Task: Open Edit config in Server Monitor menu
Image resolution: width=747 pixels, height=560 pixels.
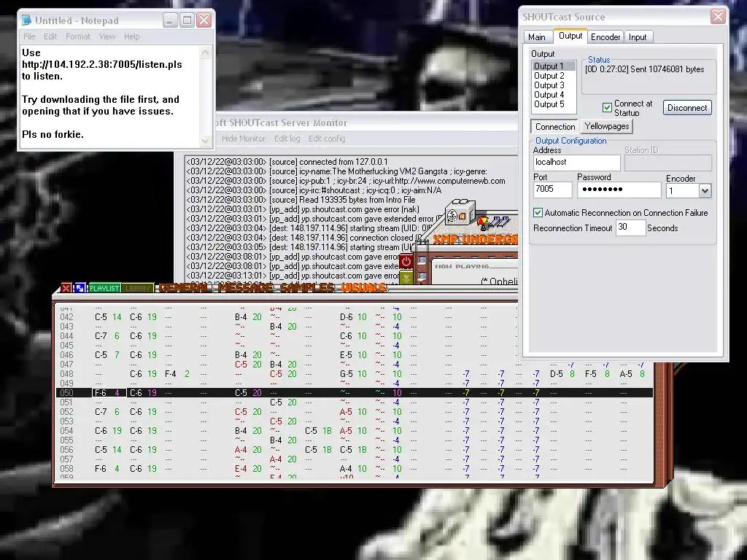Action: [326, 139]
